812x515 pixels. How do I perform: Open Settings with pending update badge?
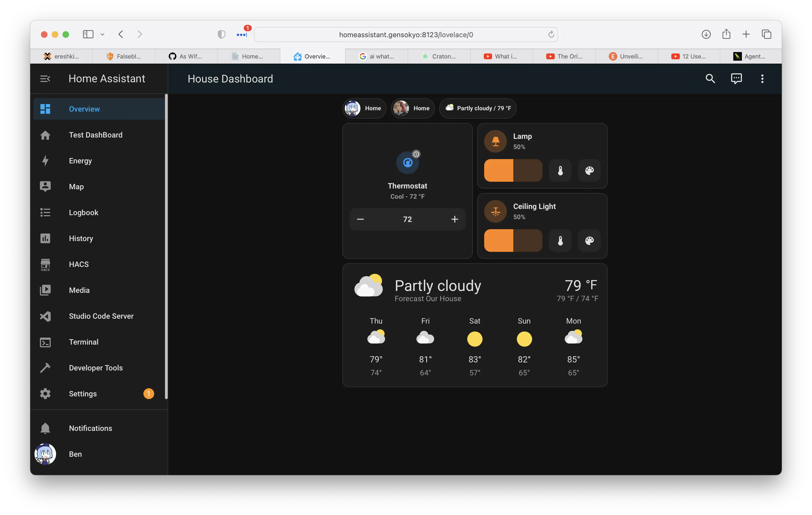(83, 394)
